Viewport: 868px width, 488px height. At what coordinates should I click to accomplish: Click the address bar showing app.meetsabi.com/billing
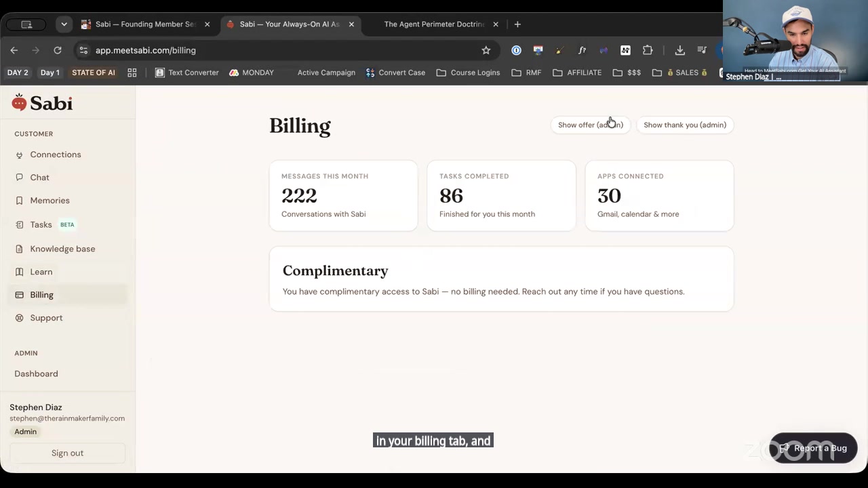click(x=285, y=50)
